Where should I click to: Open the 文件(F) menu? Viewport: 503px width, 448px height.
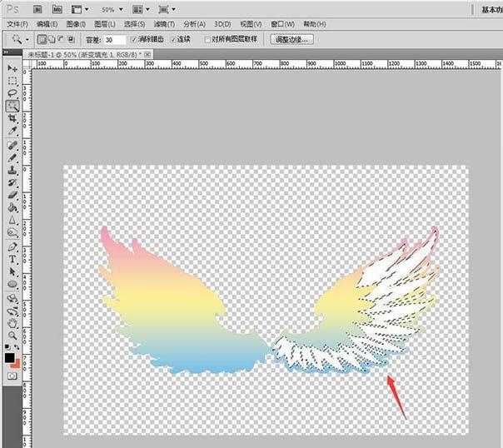[17, 24]
